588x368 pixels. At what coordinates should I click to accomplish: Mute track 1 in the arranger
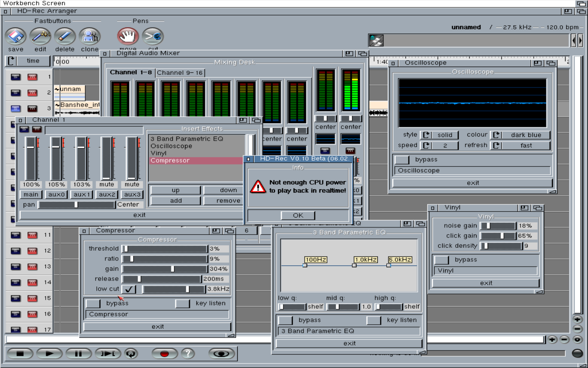[x=32, y=77]
